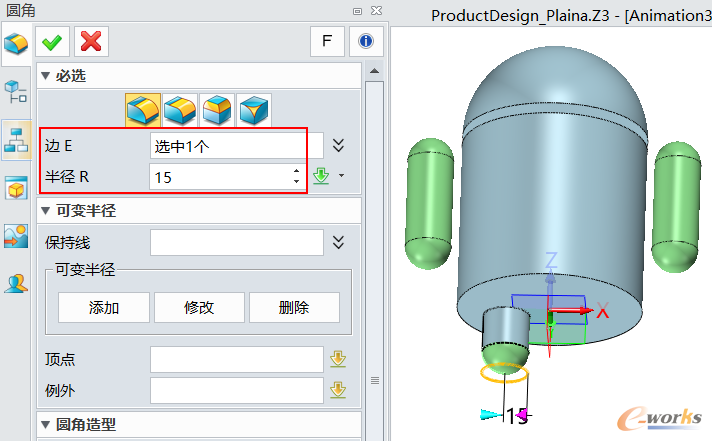The width and height of the screenshot is (712, 441).
Task: Open the user role sidebar icon
Action: point(16,284)
